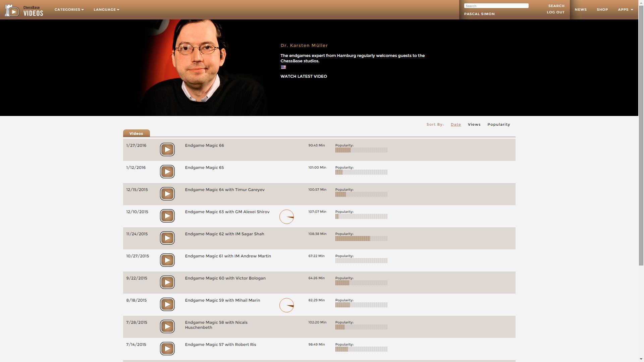The image size is (644, 362).
Task: Select the Videos tab
Action: (x=136, y=133)
